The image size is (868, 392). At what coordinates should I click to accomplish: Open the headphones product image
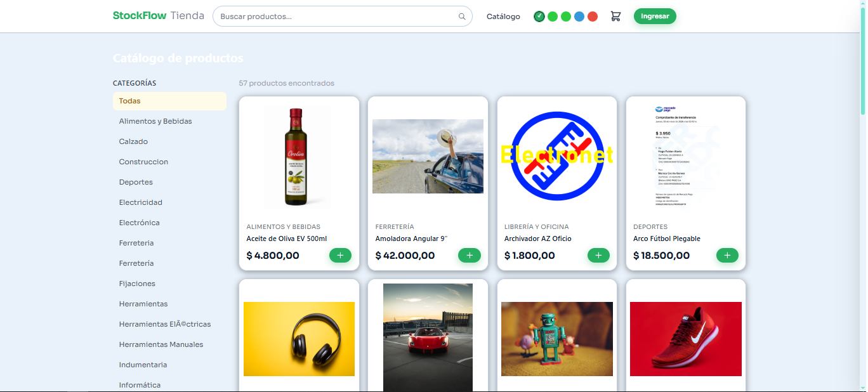pos(299,339)
